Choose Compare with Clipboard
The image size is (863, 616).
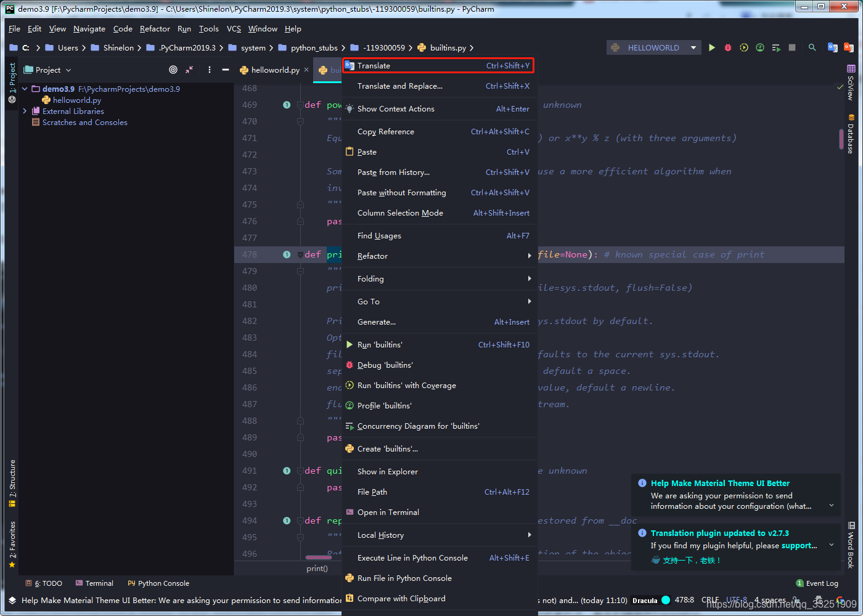440,598
